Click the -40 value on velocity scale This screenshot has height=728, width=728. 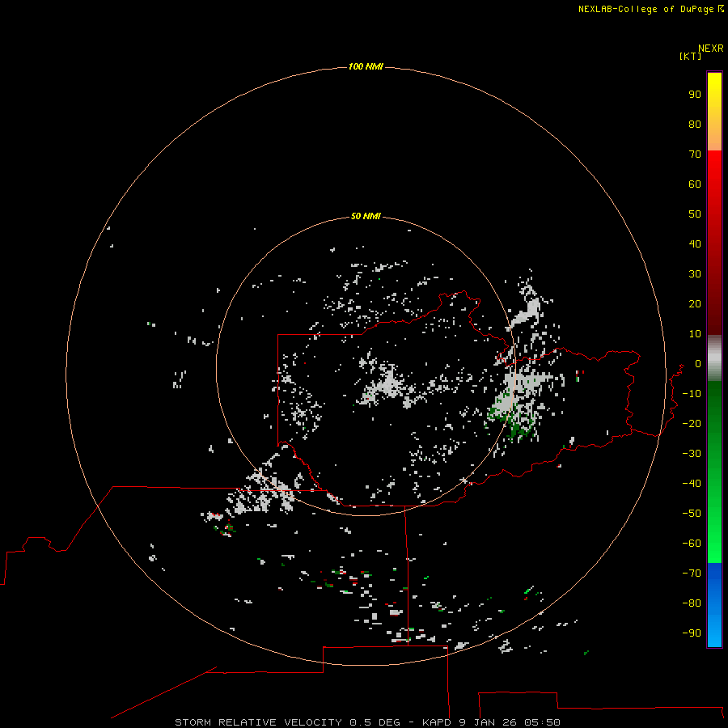pos(692,484)
